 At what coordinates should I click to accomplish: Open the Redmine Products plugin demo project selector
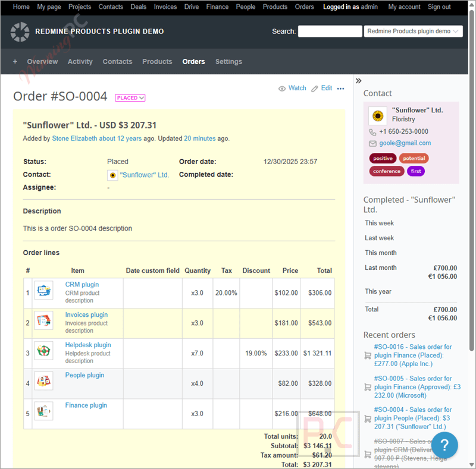click(x=413, y=32)
